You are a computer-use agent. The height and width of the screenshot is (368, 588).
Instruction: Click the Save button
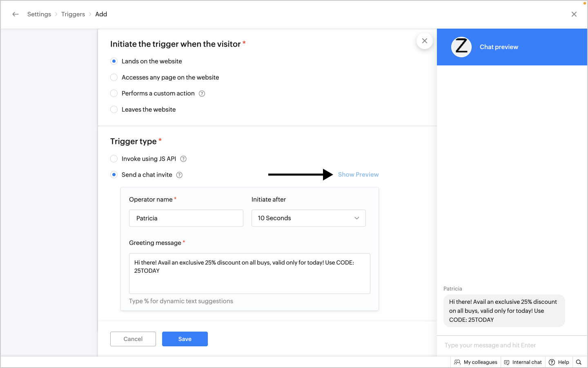coord(185,339)
